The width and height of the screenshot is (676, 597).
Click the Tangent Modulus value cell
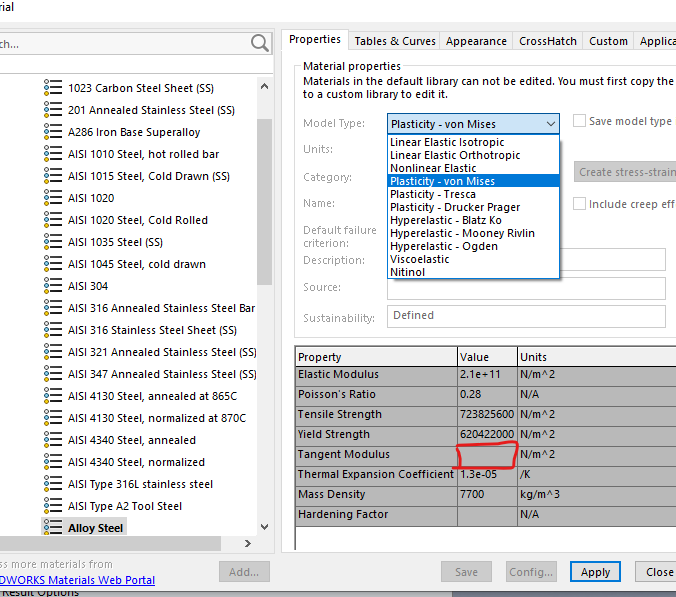click(x=486, y=454)
